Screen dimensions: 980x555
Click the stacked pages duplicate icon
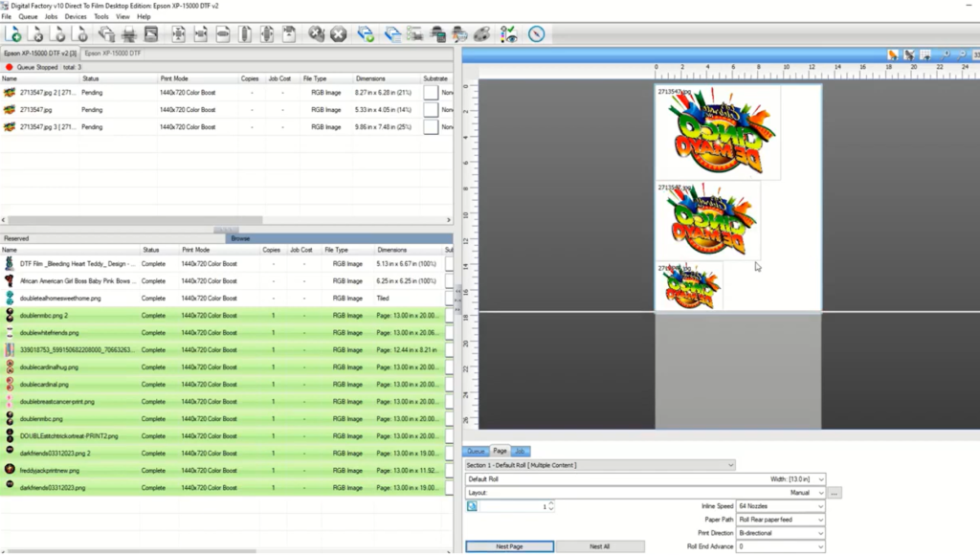click(106, 34)
